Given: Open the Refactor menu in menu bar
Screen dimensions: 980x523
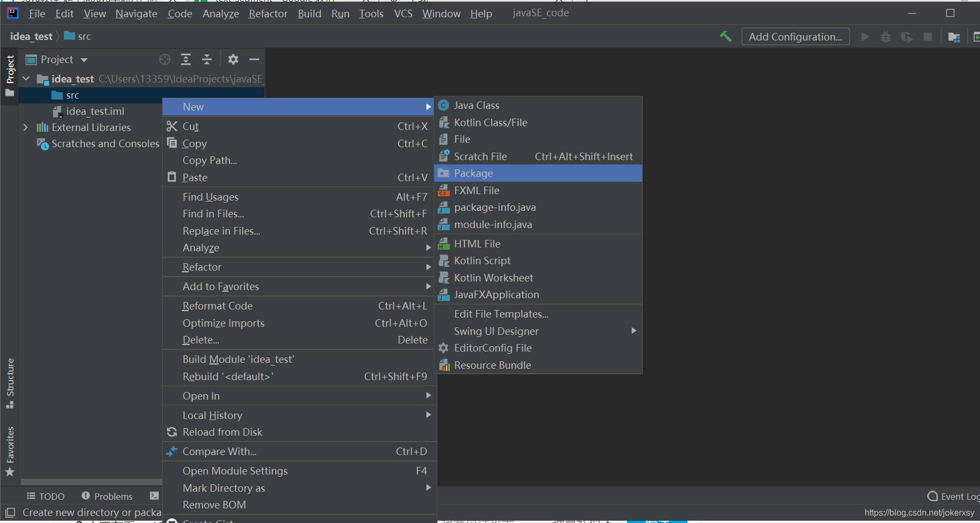Looking at the screenshot, I should tap(268, 13).
